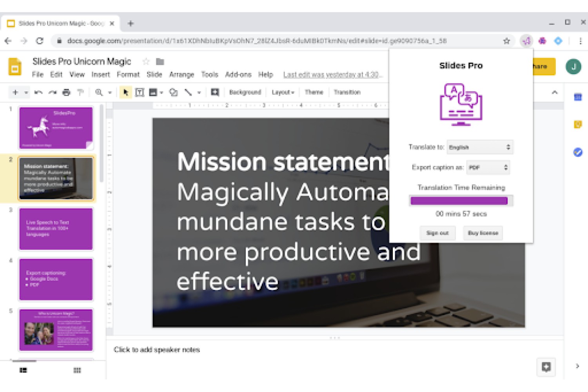Image resolution: width=588 pixels, height=392 pixels.
Task: Open the Export caption as PDF dropdown
Action: [x=488, y=168]
